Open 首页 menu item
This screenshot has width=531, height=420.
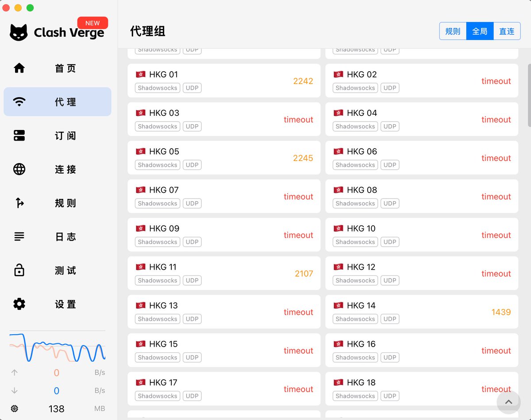tap(58, 68)
